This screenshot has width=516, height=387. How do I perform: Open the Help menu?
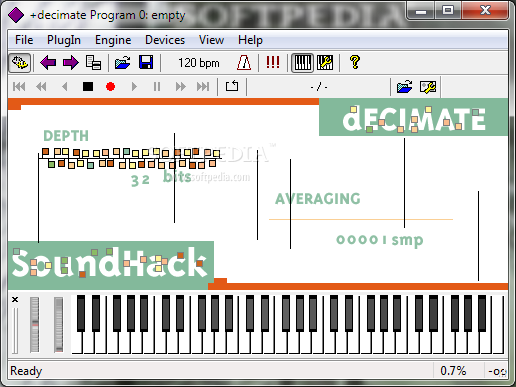[250, 40]
